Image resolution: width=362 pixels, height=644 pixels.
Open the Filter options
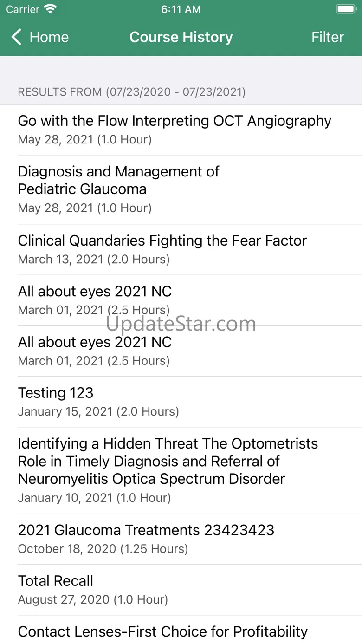click(x=328, y=37)
